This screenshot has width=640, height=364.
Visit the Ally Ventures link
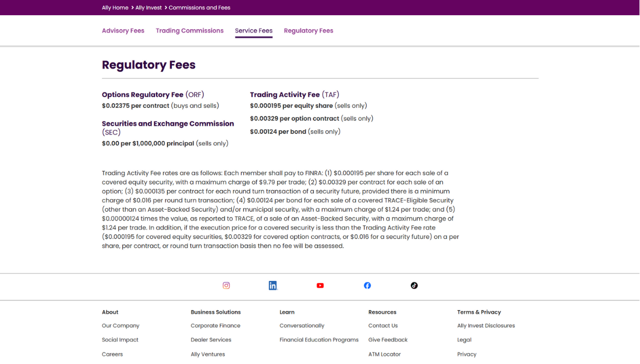(208, 354)
